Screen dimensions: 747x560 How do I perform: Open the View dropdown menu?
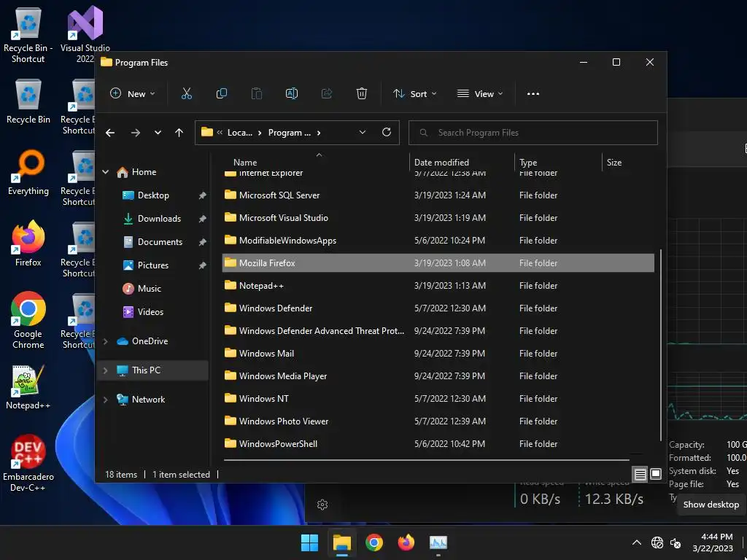(x=480, y=94)
